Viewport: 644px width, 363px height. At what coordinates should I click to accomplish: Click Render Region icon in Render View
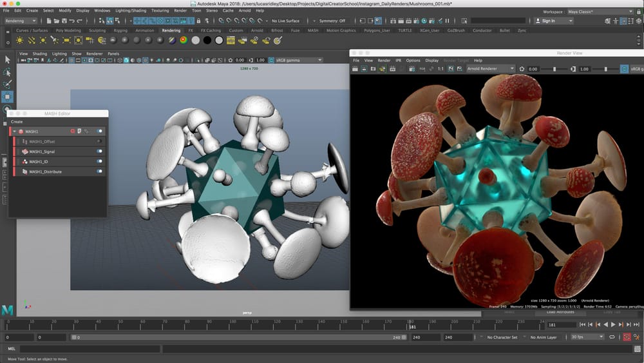click(364, 68)
